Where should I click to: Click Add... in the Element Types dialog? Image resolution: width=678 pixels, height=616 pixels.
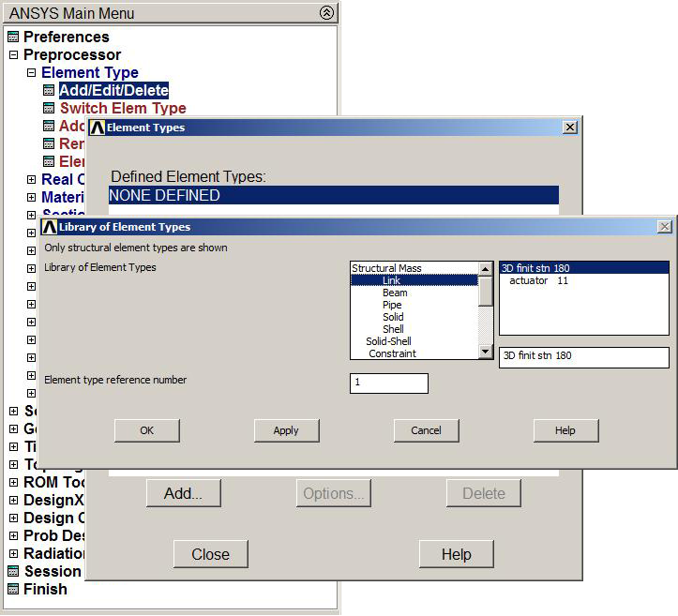click(x=183, y=493)
